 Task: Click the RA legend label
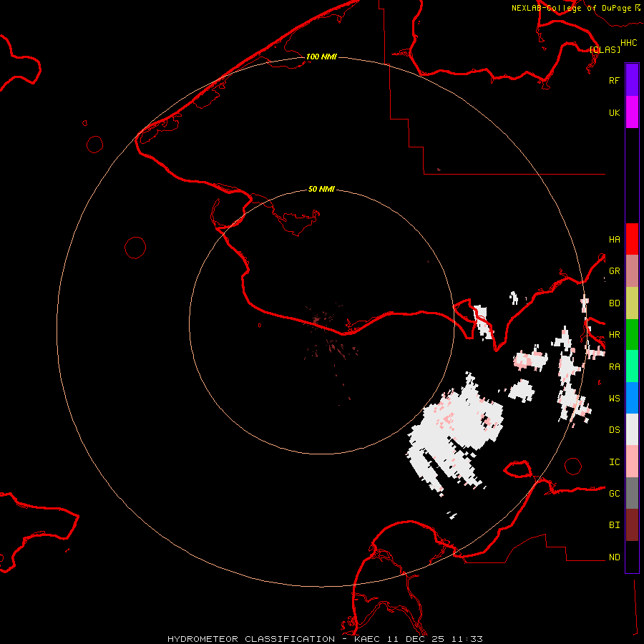click(614, 367)
